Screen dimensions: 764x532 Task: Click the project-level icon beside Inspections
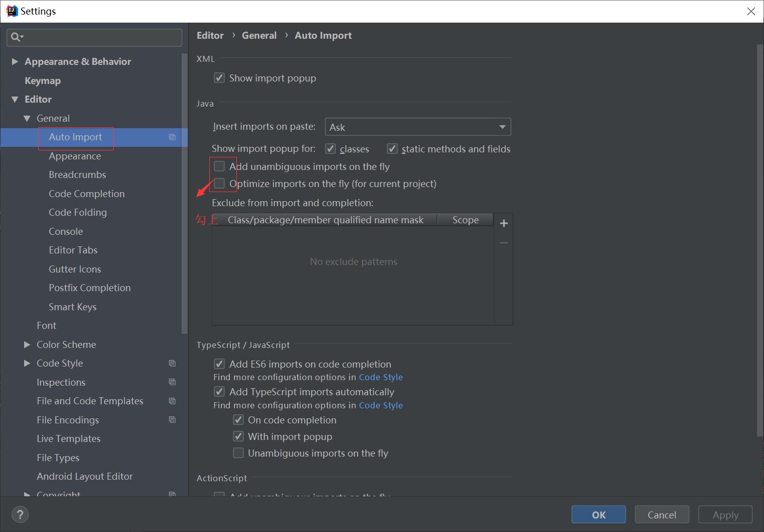(172, 382)
